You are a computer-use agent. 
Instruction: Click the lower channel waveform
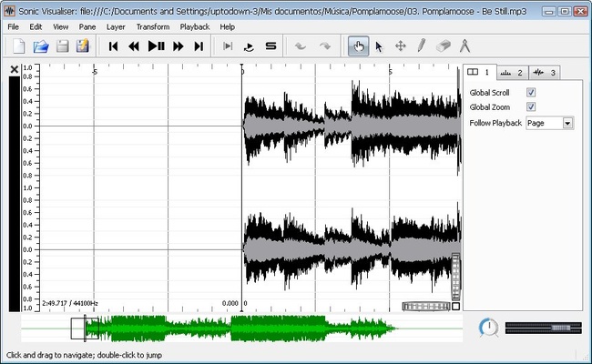coord(352,249)
